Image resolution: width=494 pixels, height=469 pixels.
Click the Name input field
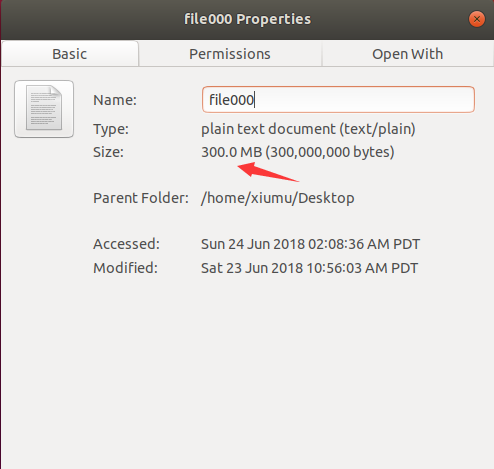tap(338, 99)
